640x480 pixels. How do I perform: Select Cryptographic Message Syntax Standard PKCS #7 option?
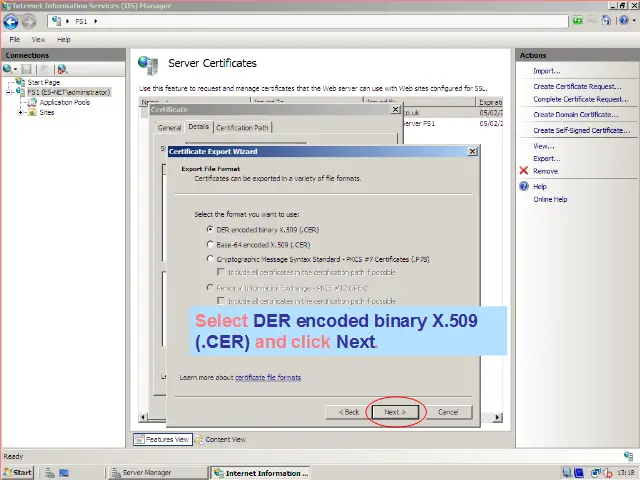(x=210, y=259)
